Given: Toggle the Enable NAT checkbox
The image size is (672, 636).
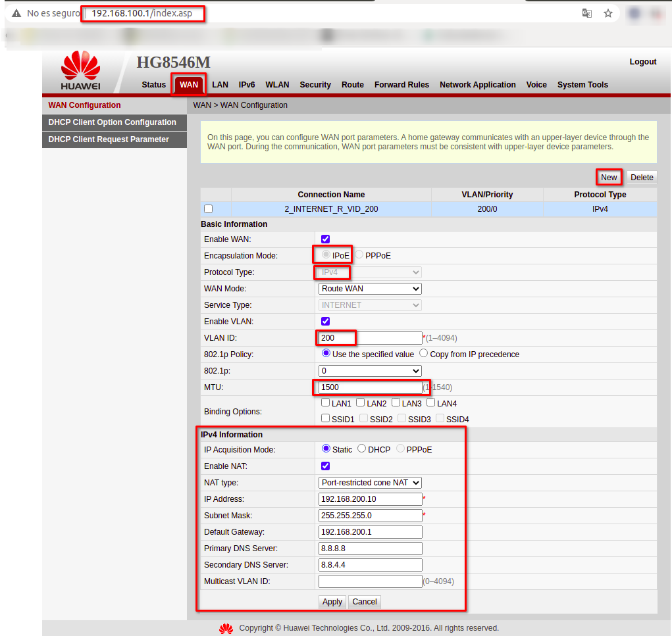Looking at the screenshot, I should tap(324, 466).
